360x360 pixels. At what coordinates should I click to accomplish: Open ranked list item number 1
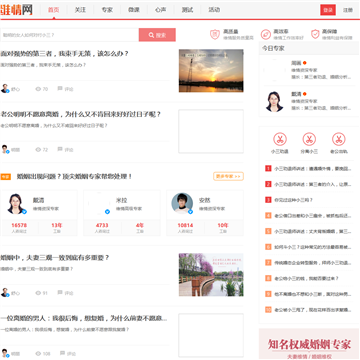pos(309,169)
